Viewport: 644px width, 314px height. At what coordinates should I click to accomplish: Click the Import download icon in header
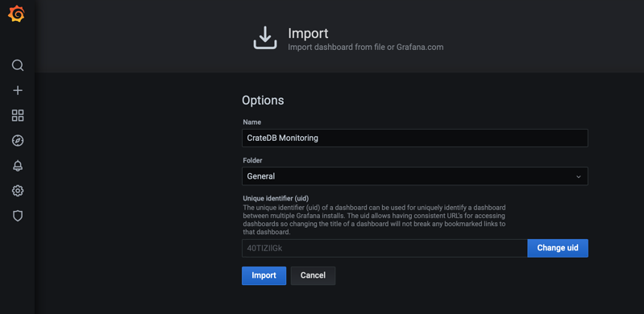(x=265, y=38)
